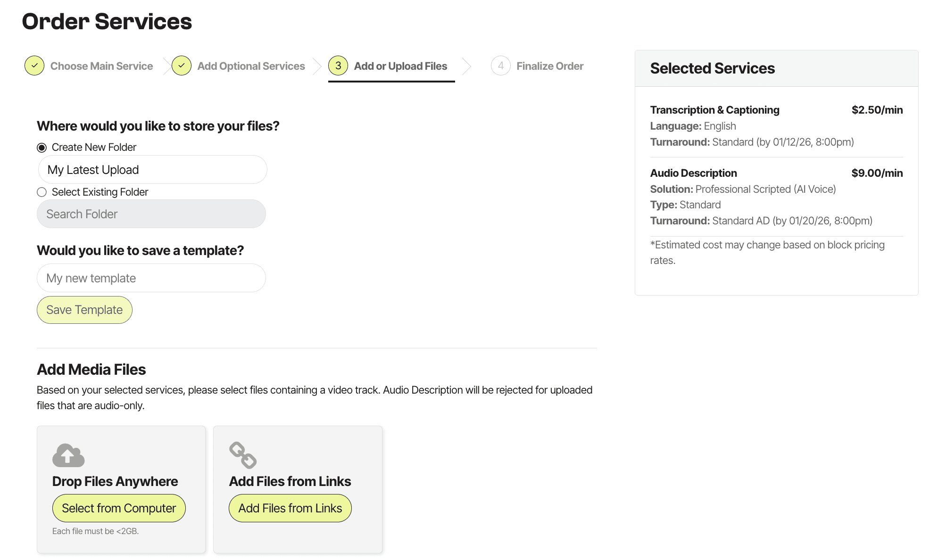
Task: Click the chevron after Add Optional Services
Action: 317,66
